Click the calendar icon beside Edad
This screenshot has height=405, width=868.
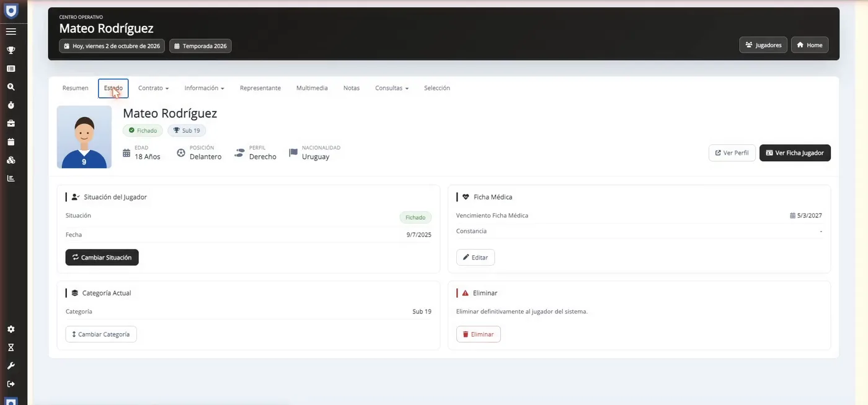[126, 153]
